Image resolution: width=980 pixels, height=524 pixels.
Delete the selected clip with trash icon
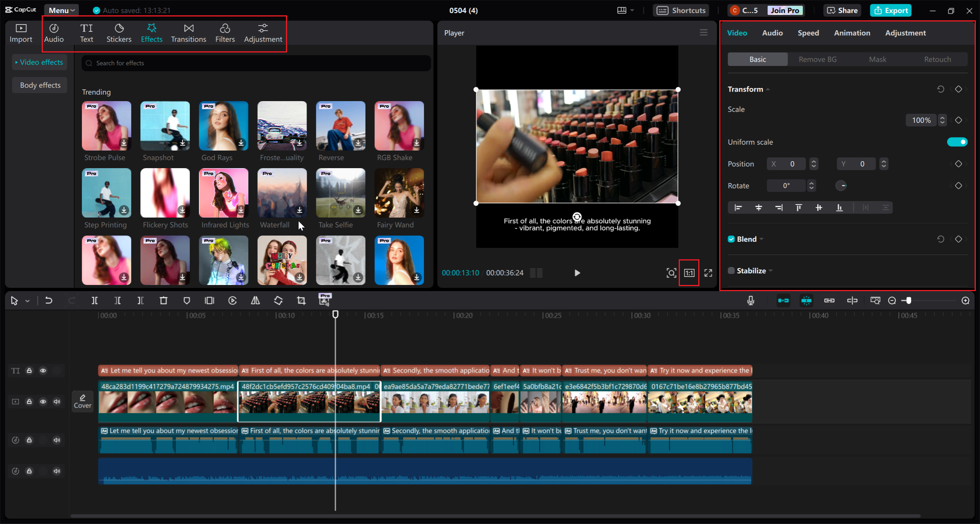click(x=164, y=300)
